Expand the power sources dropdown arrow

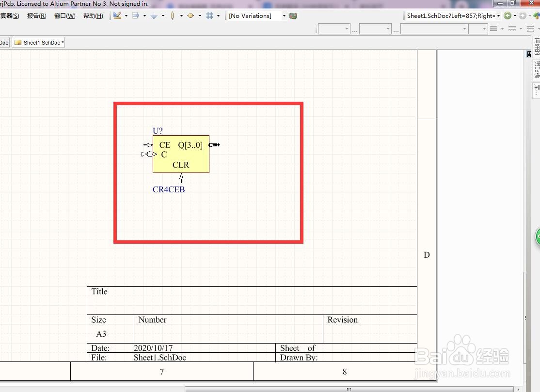coord(163,16)
